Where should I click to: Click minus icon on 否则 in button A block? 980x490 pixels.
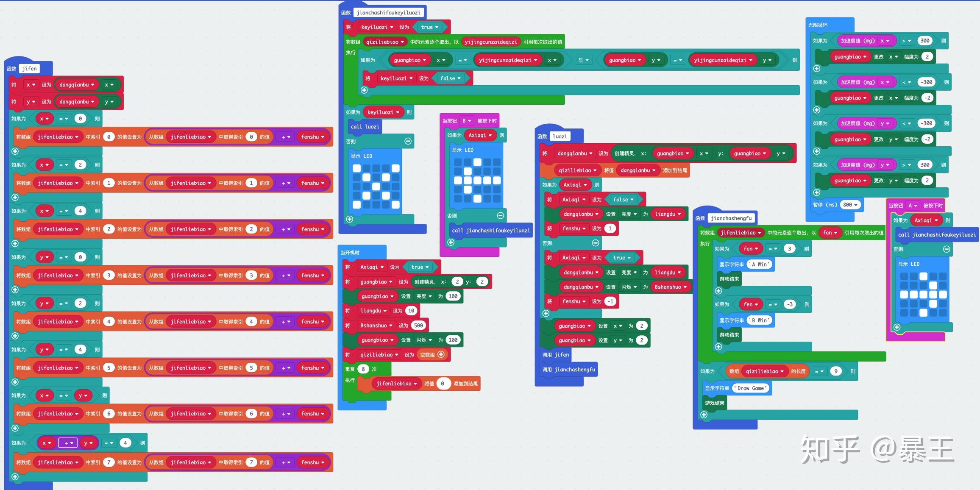pos(947,249)
